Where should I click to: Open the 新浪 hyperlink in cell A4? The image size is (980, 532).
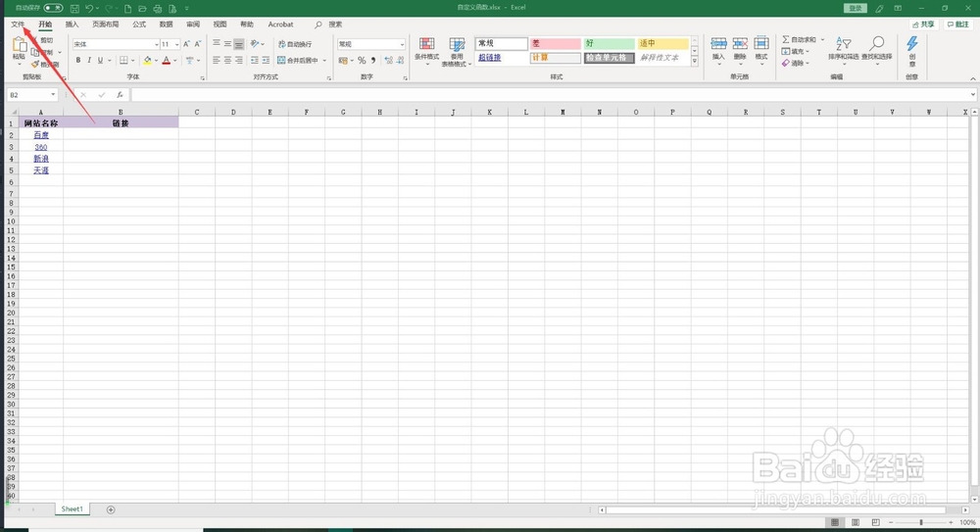point(41,159)
